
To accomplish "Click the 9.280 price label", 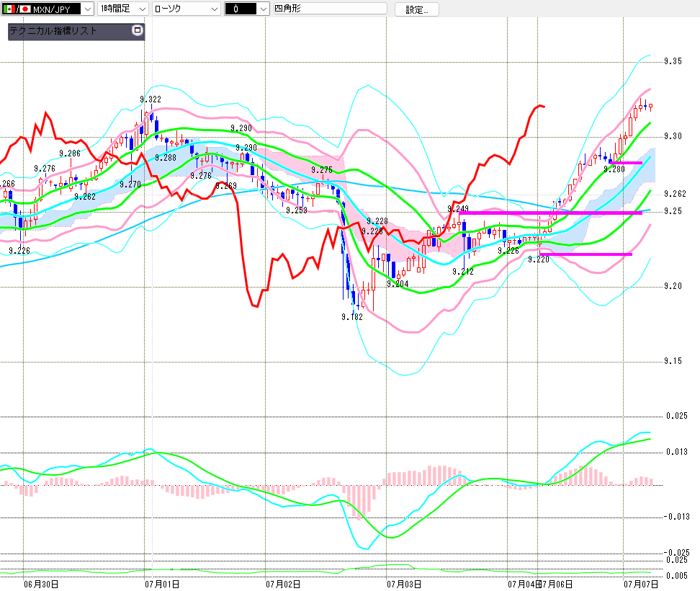I will point(614,169).
